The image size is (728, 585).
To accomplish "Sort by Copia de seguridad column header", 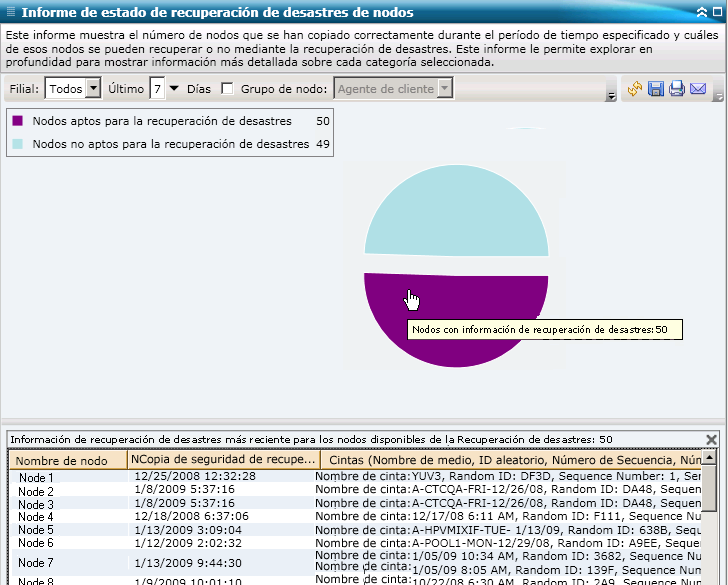I will coord(223,460).
